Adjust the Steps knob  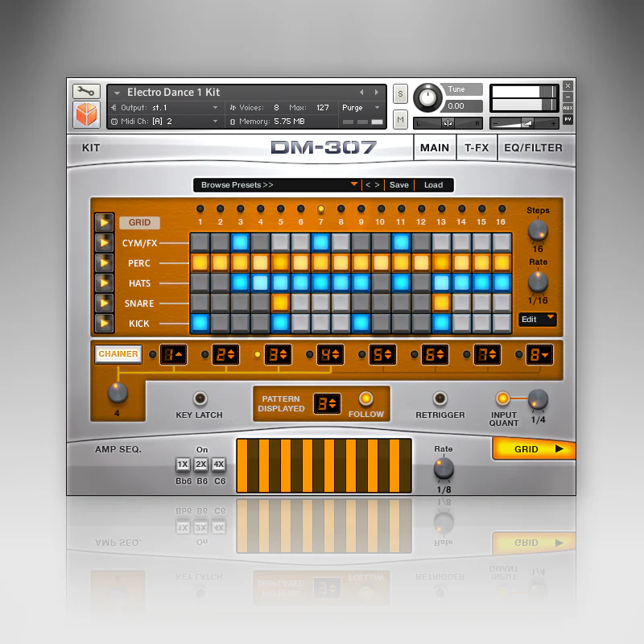point(538,230)
